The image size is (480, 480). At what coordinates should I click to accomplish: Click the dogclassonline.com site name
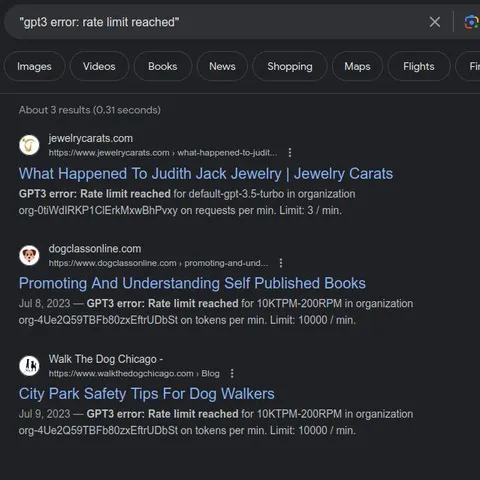pos(95,249)
